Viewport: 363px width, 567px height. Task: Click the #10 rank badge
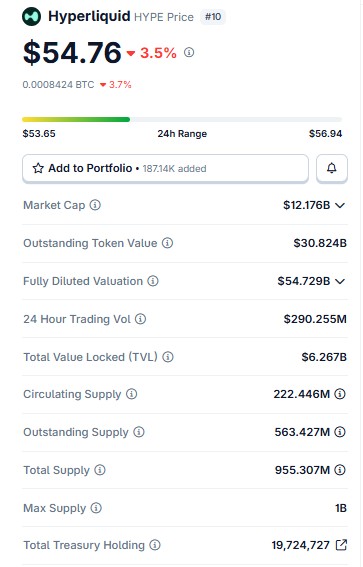(213, 17)
